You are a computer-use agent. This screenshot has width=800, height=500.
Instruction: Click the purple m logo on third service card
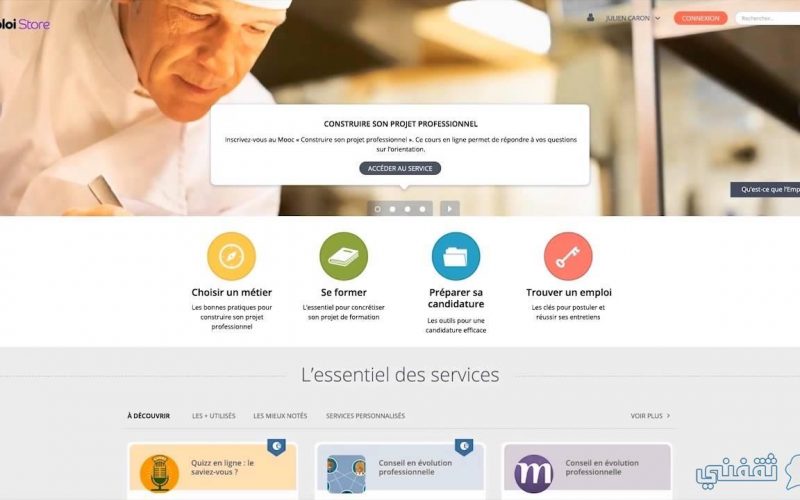tap(534, 473)
